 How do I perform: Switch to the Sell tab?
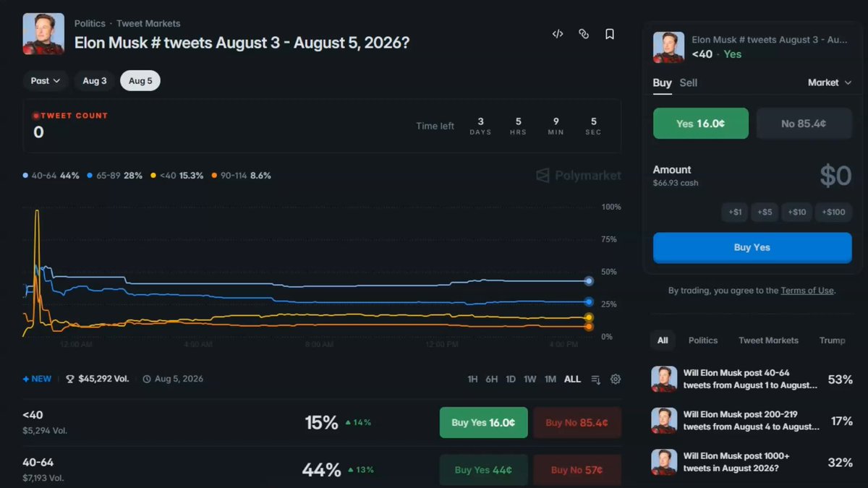(x=689, y=82)
